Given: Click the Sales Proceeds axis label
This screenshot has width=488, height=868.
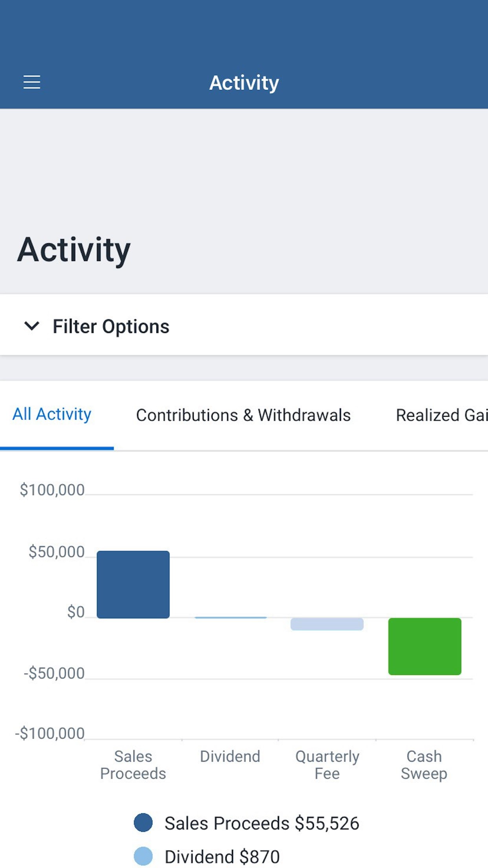Looking at the screenshot, I should coord(133,765).
